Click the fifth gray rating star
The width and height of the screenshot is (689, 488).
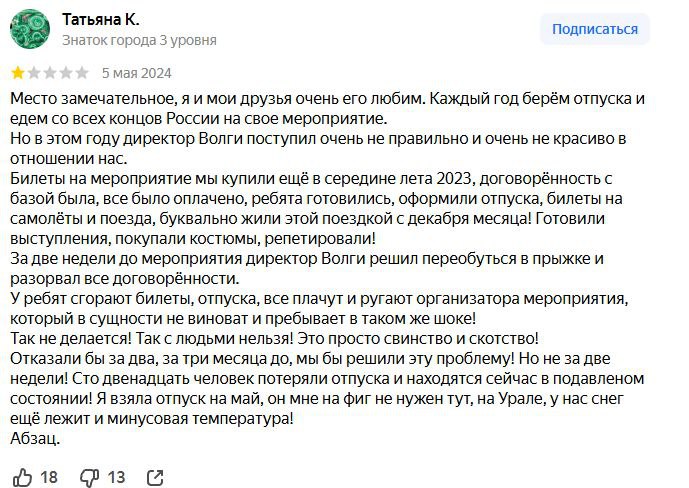tap(81, 73)
